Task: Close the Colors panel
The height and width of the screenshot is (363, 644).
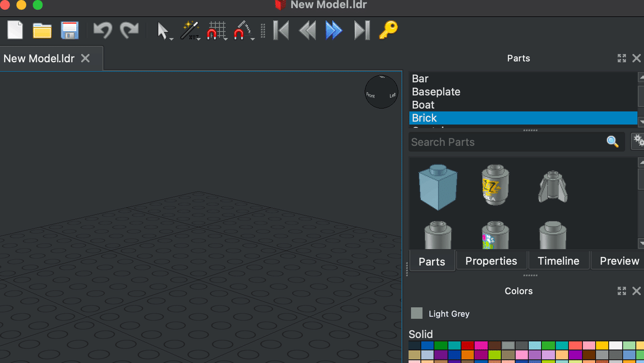Action: [x=636, y=291]
